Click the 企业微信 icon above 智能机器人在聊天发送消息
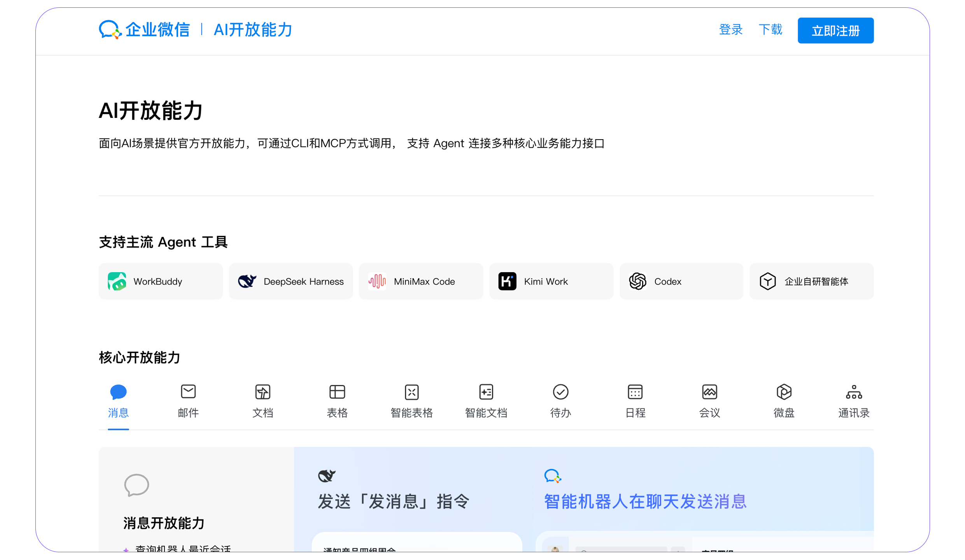The height and width of the screenshot is (560, 965). [552, 476]
